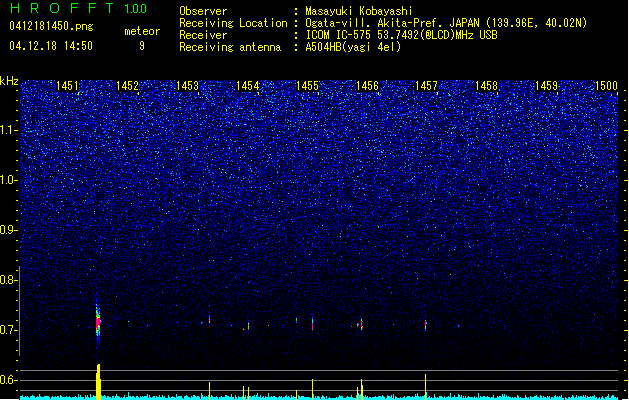Click the 1455 time marker

[x=307, y=86]
